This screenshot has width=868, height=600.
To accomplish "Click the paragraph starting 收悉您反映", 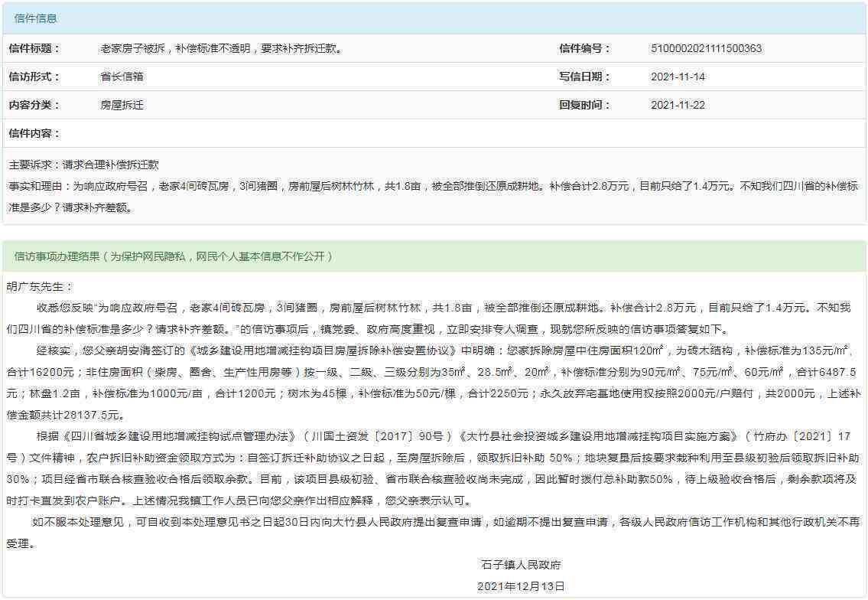I will (428, 318).
